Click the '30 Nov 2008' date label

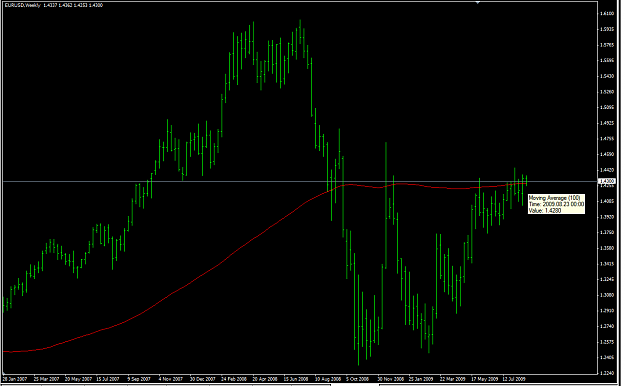391,379
